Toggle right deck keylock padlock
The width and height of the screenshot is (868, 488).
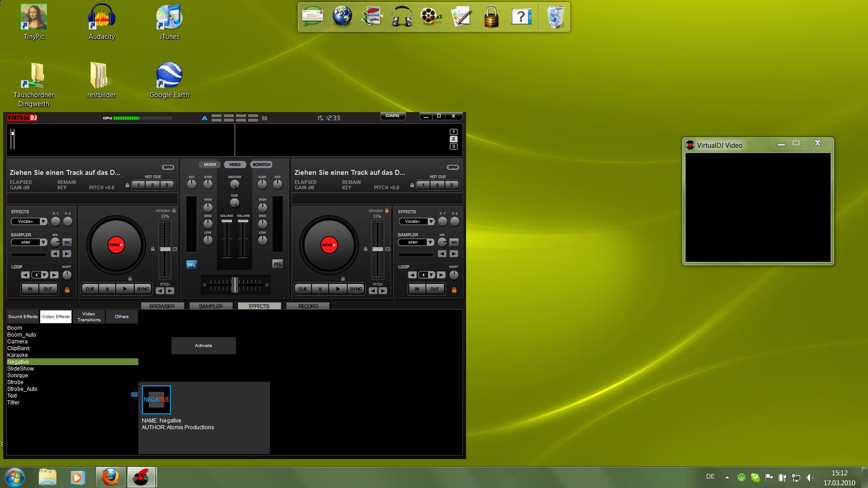click(x=387, y=211)
